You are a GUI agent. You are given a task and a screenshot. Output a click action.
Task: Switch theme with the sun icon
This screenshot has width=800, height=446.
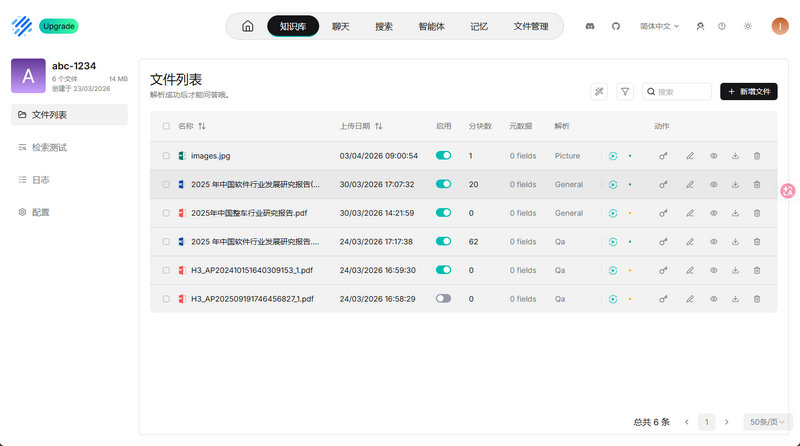coord(748,26)
